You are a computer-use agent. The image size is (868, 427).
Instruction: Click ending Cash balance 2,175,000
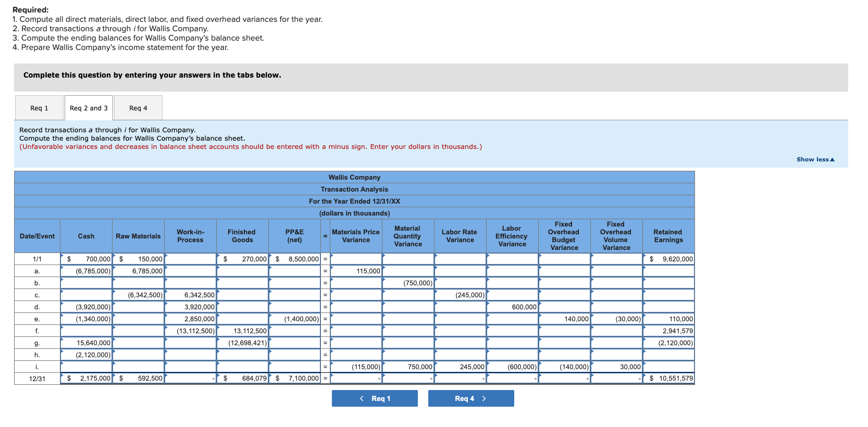coord(86,379)
